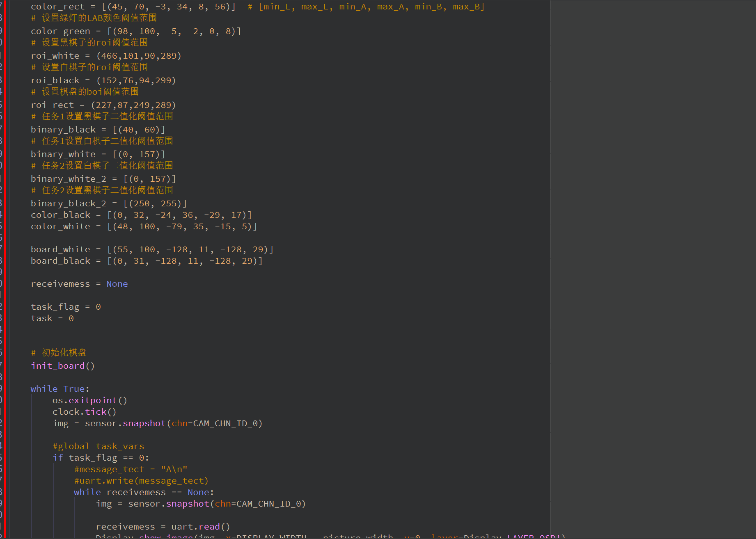Viewport: 756px width, 539px height.
Task: Click the task_flag = 0 assignment
Action: point(66,307)
